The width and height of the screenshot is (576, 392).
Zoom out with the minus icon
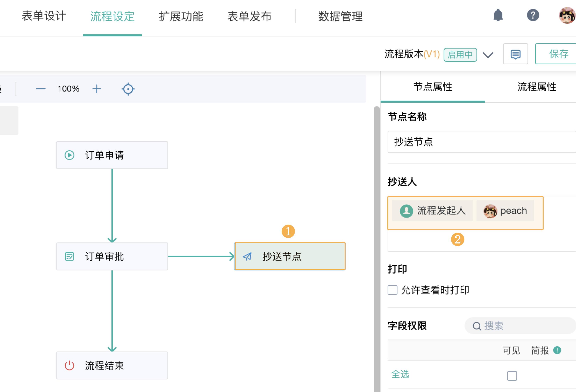point(41,89)
